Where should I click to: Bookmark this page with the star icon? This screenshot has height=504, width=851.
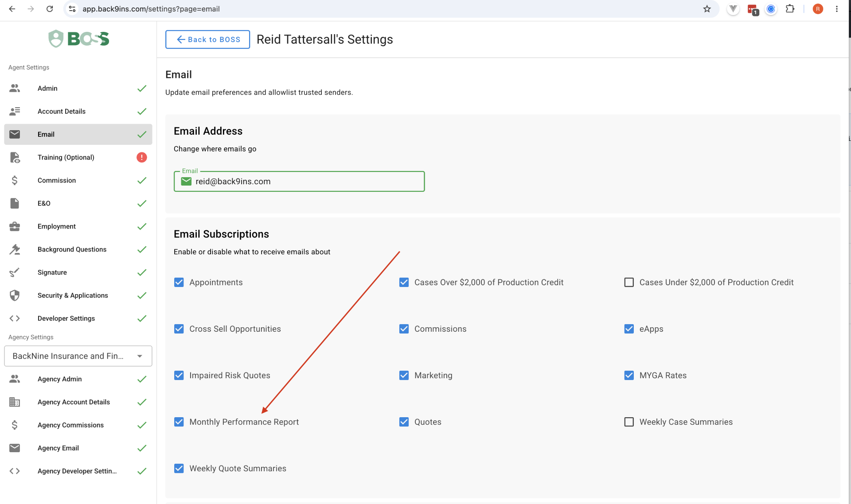pos(707,9)
